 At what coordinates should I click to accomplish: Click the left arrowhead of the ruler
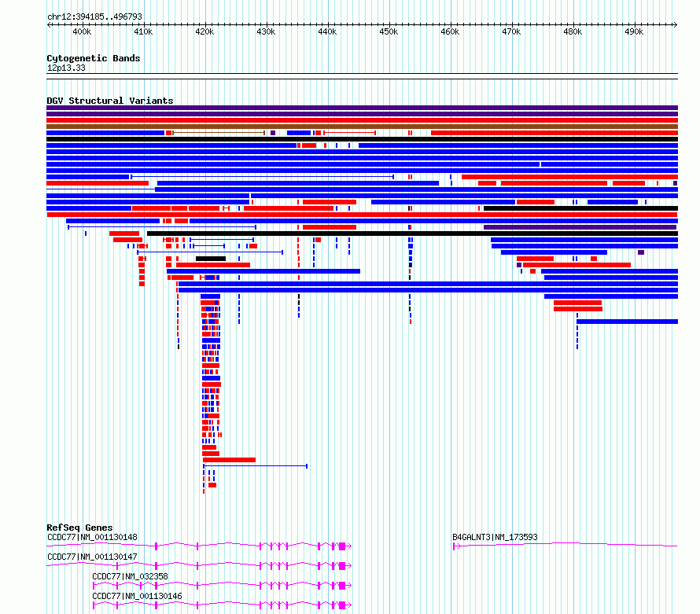[49, 24]
